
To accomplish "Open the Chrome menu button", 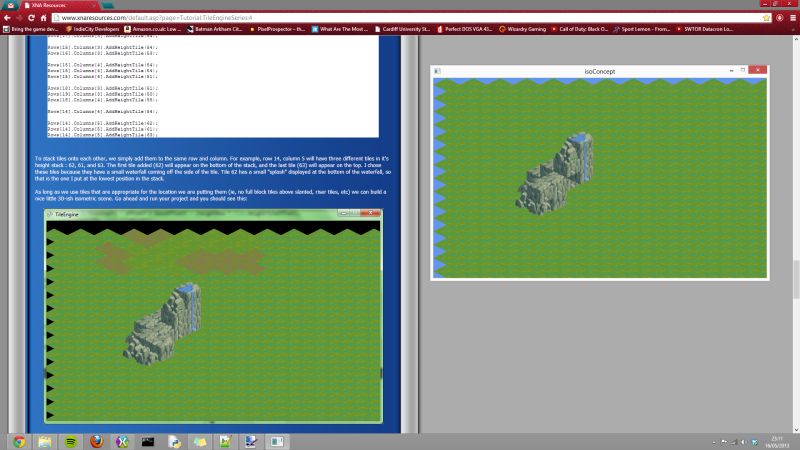I will tap(793, 18).
